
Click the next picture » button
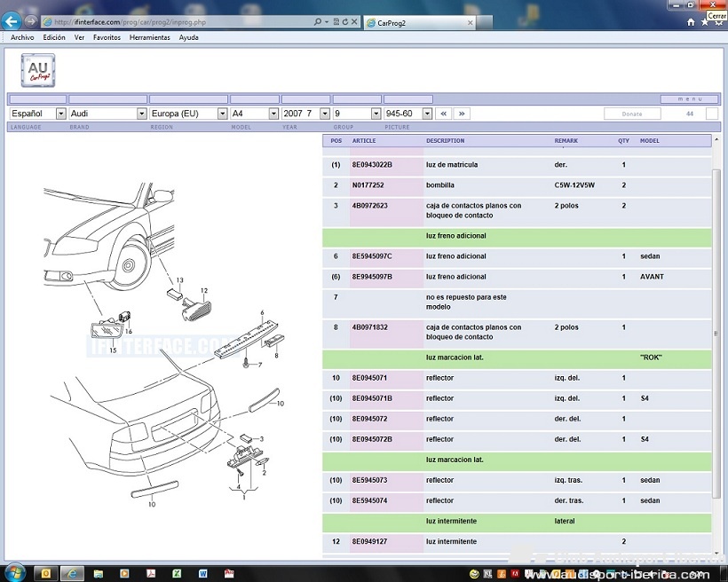[461, 114]
